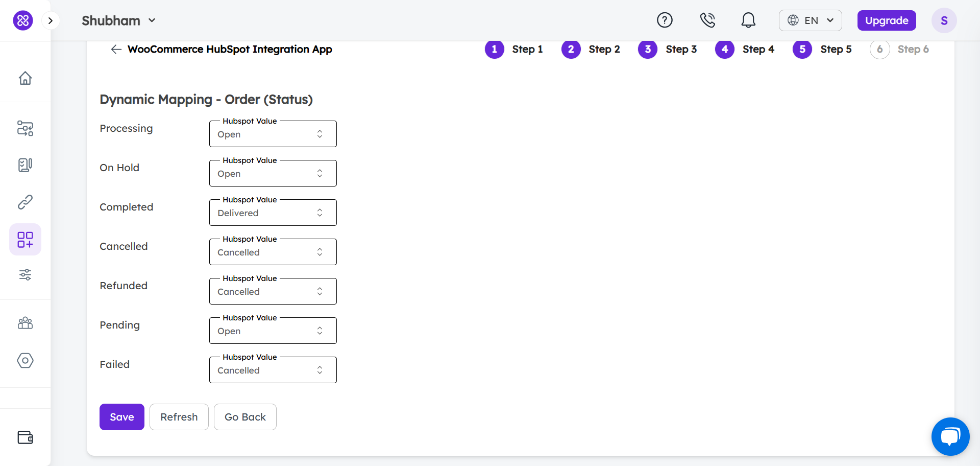980x466 pixels.
Task: Jump to Step 4
Action: pos(745,49)
